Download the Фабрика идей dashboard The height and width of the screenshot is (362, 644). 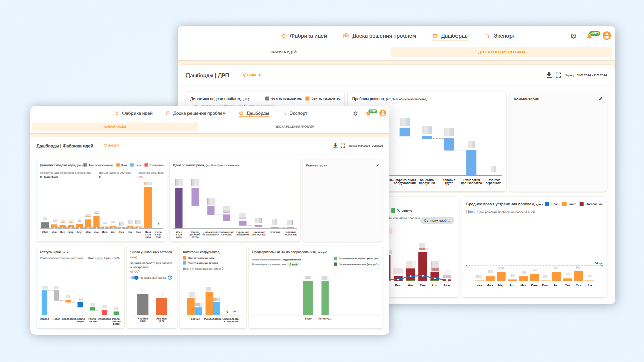[x=335, y=145]
